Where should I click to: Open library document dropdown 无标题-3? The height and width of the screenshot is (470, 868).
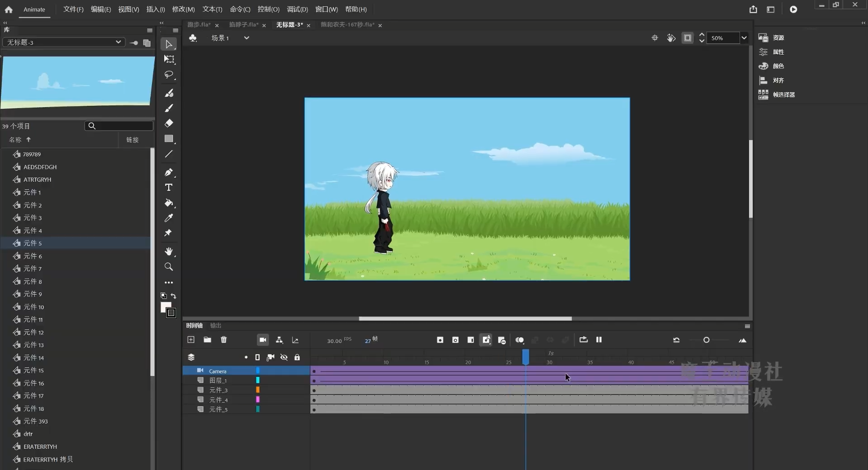pyautogui.click(x=64, y=42)
